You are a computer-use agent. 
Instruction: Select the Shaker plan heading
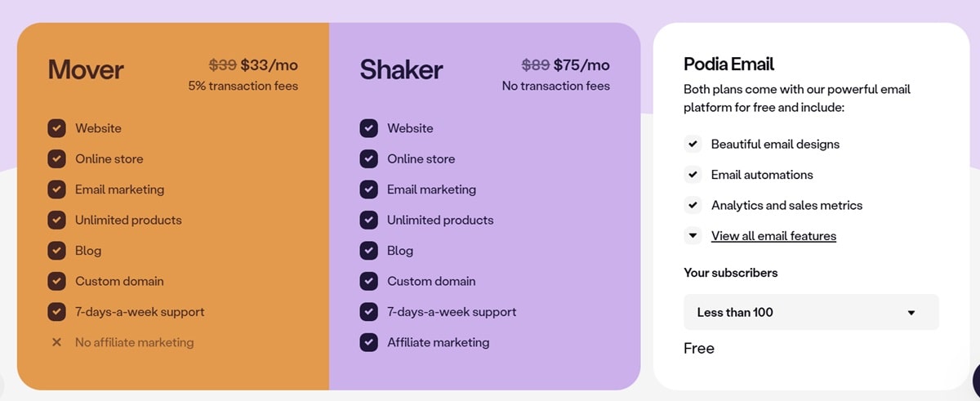pos(401,69)
